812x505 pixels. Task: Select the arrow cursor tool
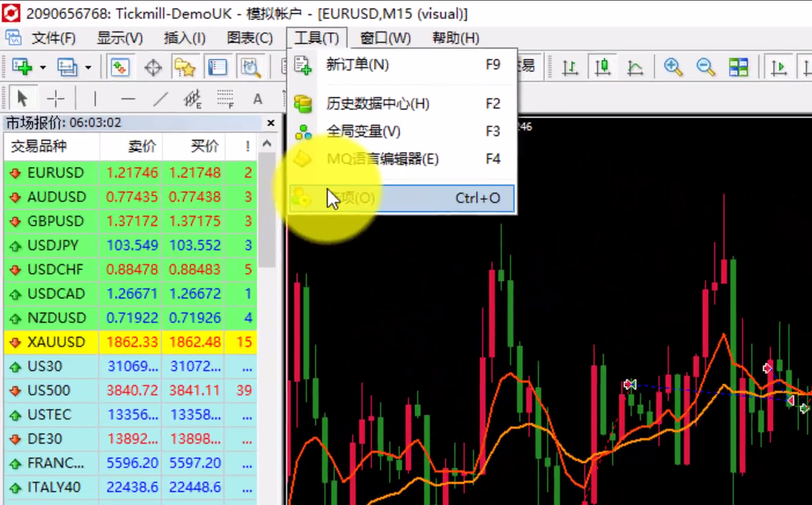pos(22,99)
